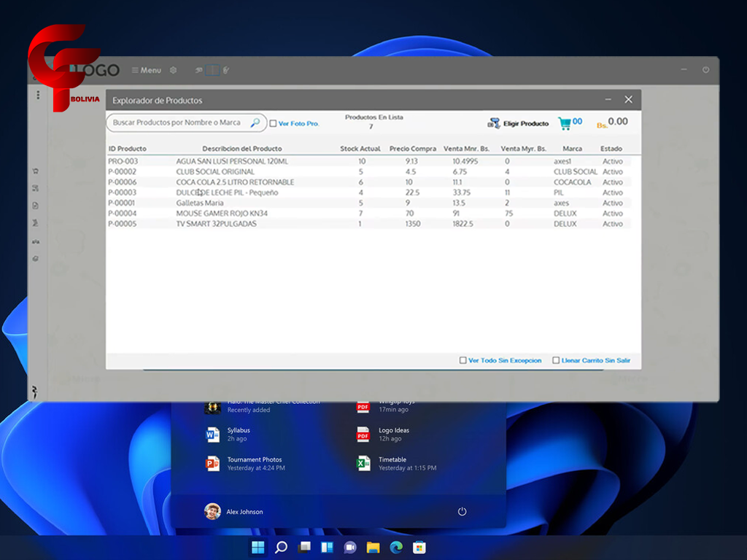Open the three-dot menu in the left sidebar
Viewport: 747px width, 560px height.
[x=38, y=96]
